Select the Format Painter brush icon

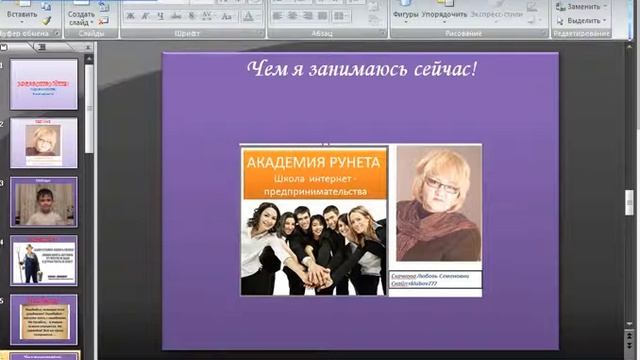(47, 20)
